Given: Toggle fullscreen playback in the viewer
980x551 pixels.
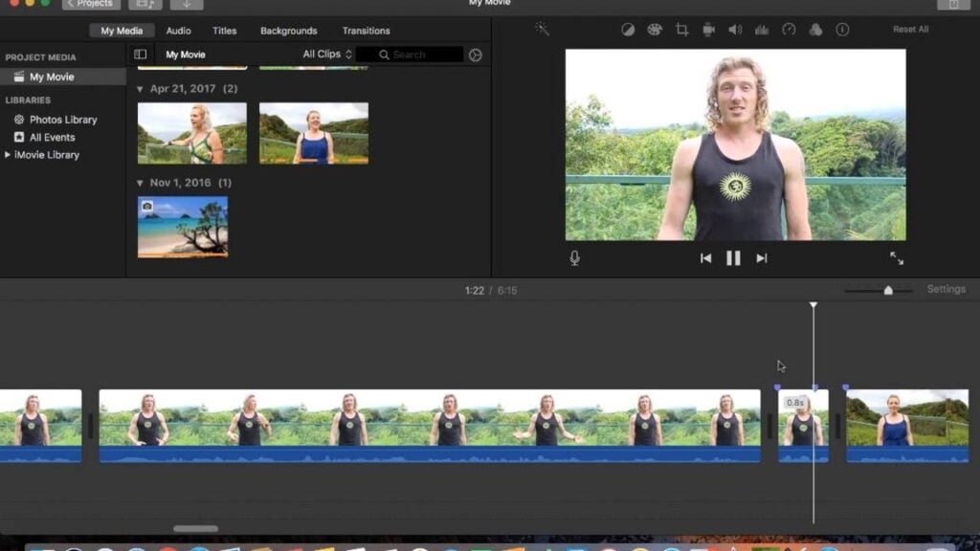Looking at the screenshot, I should click(x=897, y=258).
